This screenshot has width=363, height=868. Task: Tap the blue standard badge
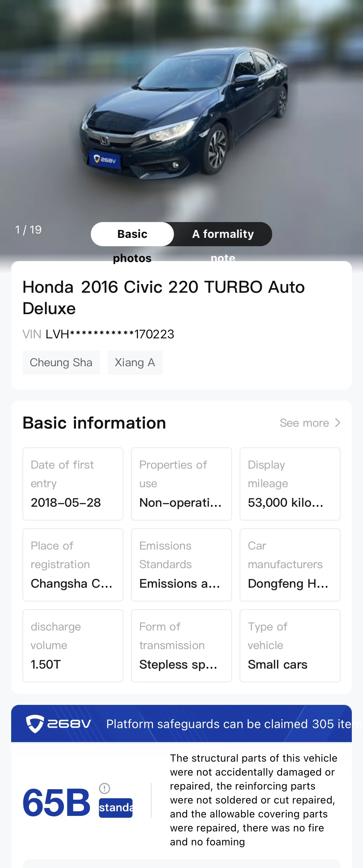click(116, 808)
